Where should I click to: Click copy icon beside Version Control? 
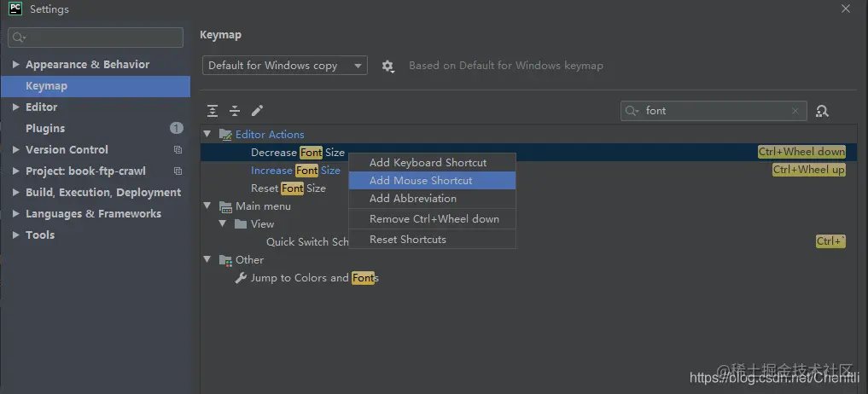click(178, 150)
